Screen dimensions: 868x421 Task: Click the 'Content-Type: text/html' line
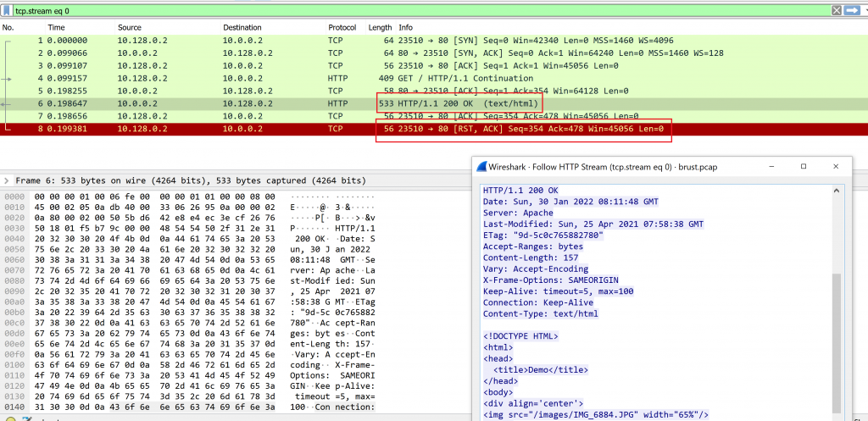pos(540,313)
